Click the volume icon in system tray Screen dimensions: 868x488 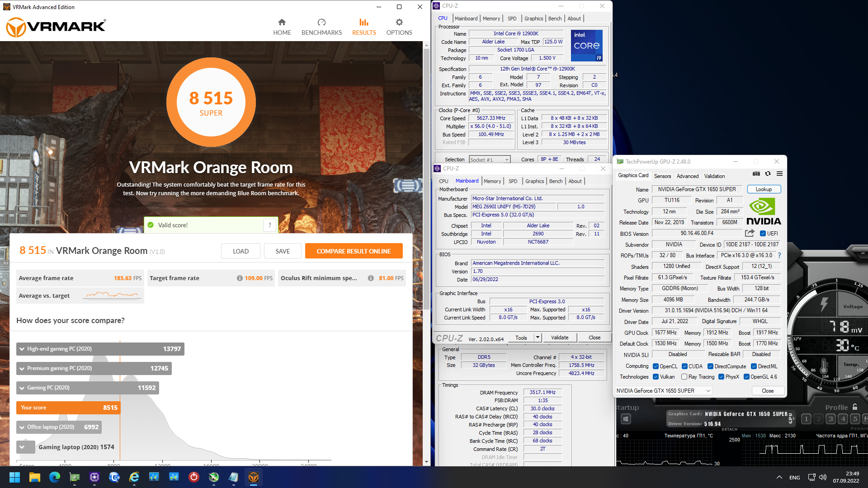(x=822, y=477)
